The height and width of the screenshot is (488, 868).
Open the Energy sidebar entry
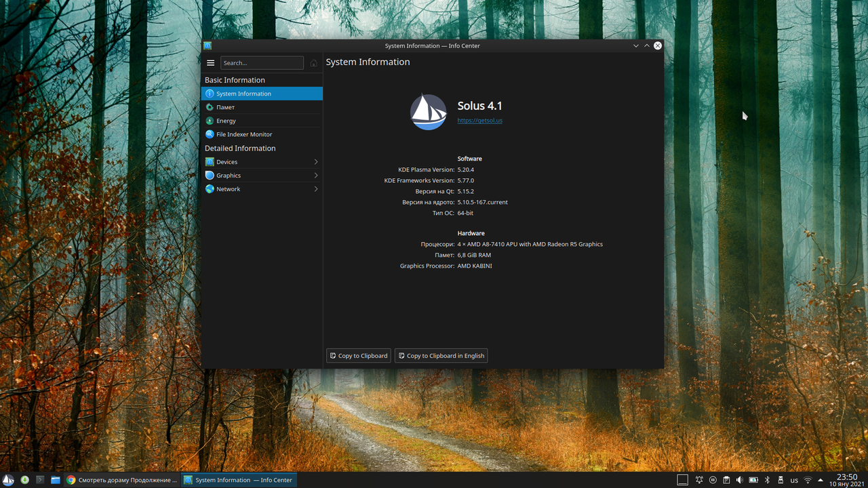click(262, 121)
